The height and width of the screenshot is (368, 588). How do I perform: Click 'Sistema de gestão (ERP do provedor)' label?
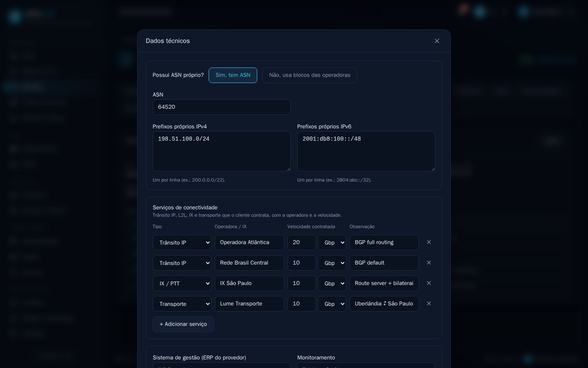[199, 358]
